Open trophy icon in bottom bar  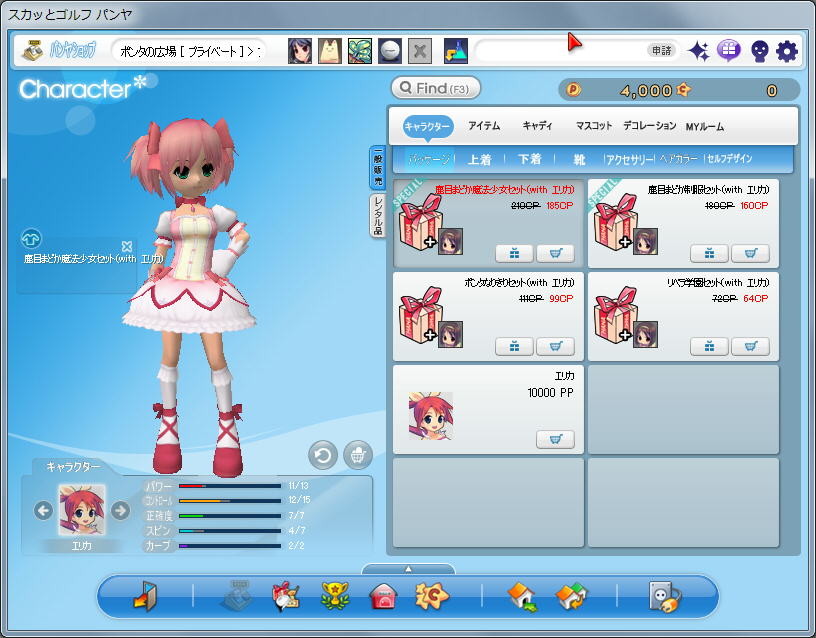tap(335, 596)
